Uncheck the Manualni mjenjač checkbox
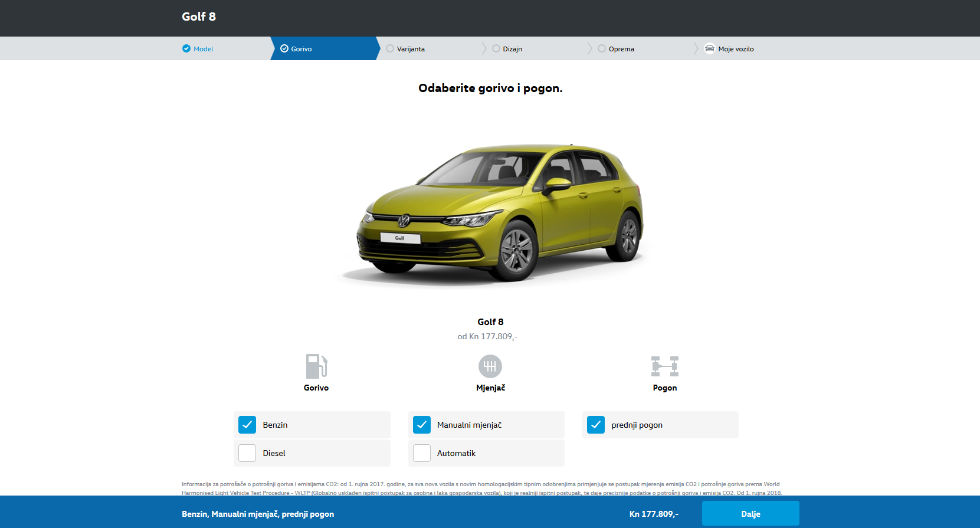 [422, 425]
